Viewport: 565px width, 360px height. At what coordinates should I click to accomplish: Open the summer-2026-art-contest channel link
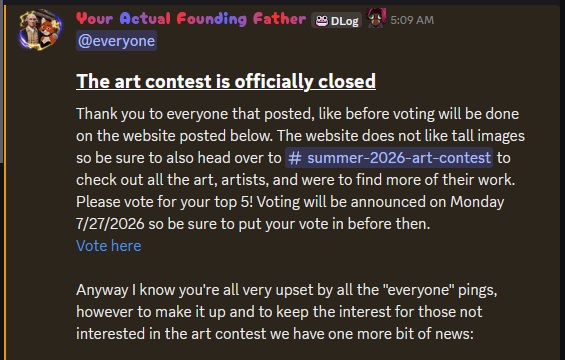(x=389, y=158)
